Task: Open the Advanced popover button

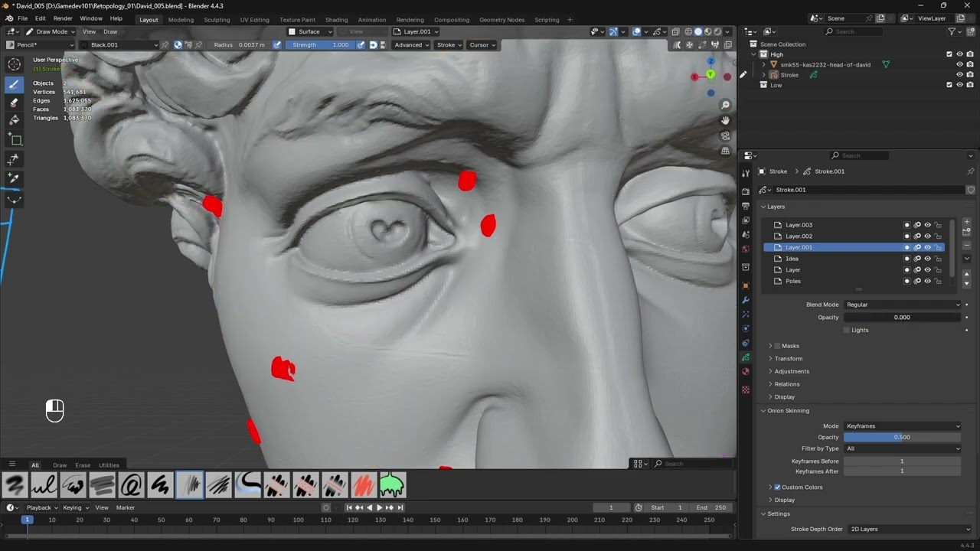Action: (x=411, y=44)
